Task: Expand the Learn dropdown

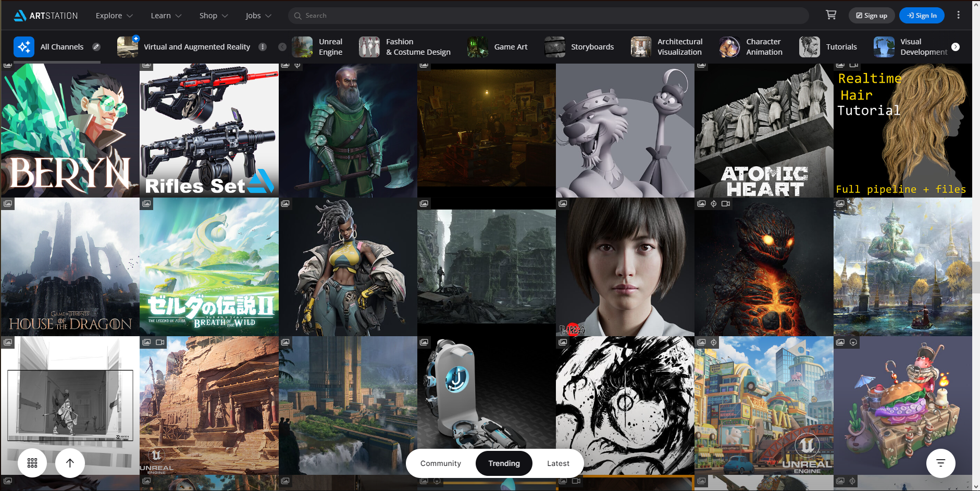Action: click(x=166, y=16)
